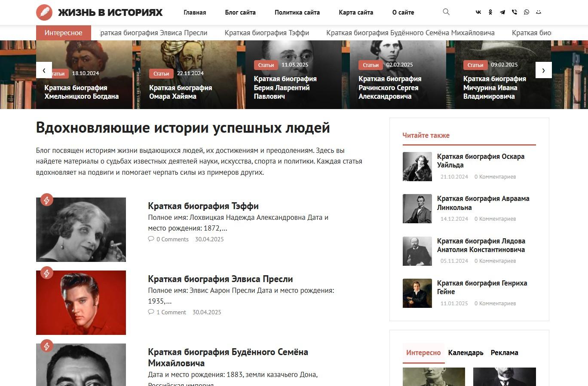Viewport: 588px width, 386px height.
Task: Click lightning badge on Будённый thumbnail
Action: click(x=47, y=346)
